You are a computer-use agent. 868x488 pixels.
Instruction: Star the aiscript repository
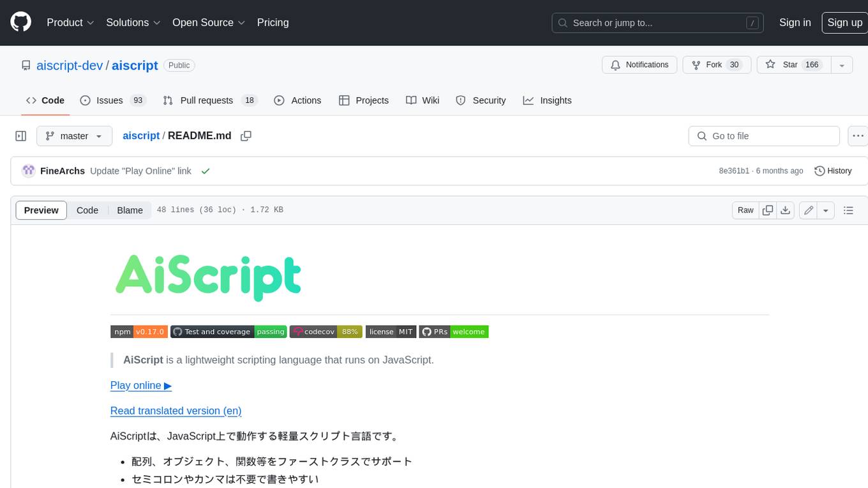[793, 65]
